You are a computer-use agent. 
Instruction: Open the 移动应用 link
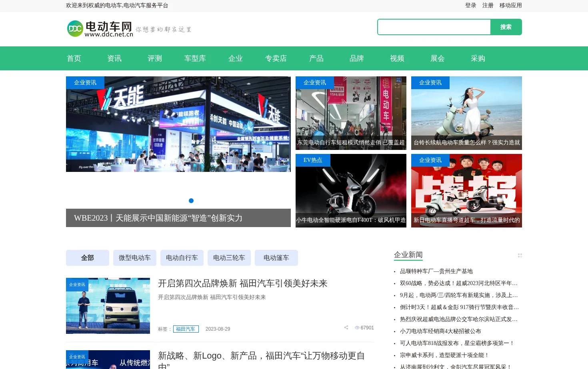coord(511,5)
